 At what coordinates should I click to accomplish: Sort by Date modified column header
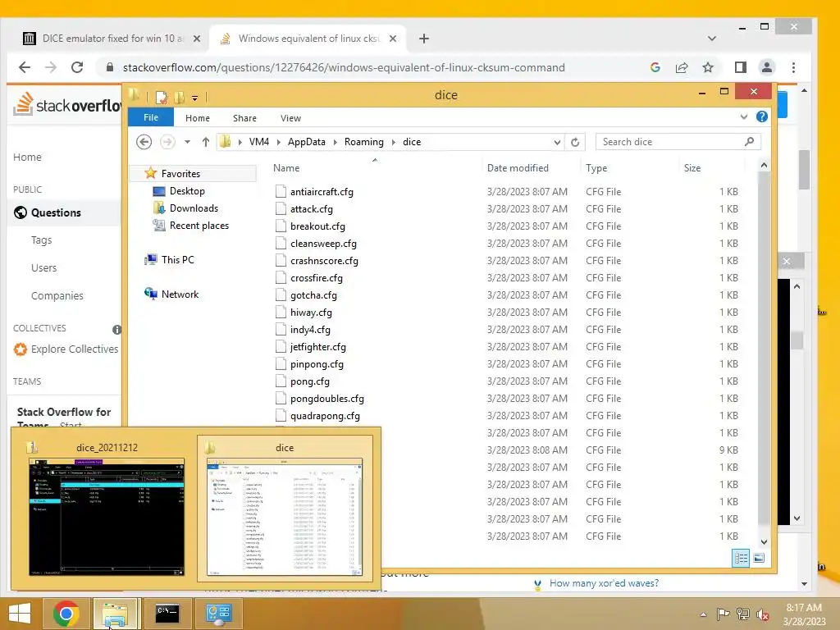518,168
